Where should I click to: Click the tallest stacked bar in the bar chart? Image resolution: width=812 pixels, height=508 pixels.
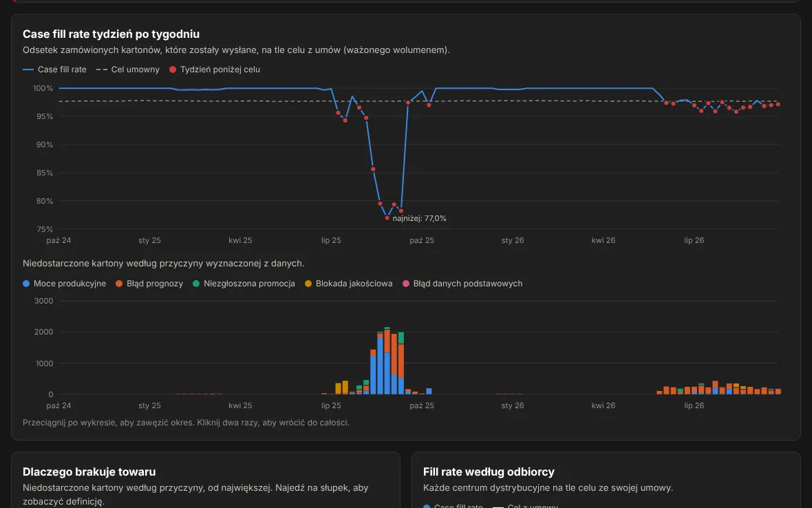click(387, 361)
